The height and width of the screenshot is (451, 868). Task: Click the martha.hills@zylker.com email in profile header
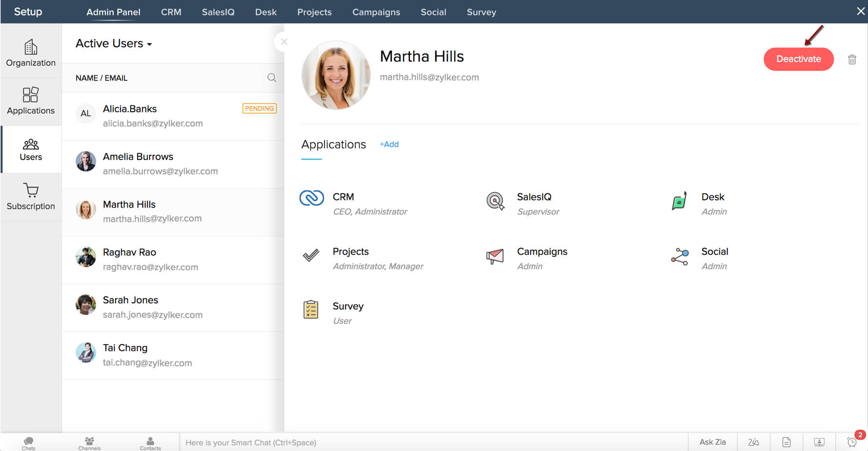click(429, 77)
